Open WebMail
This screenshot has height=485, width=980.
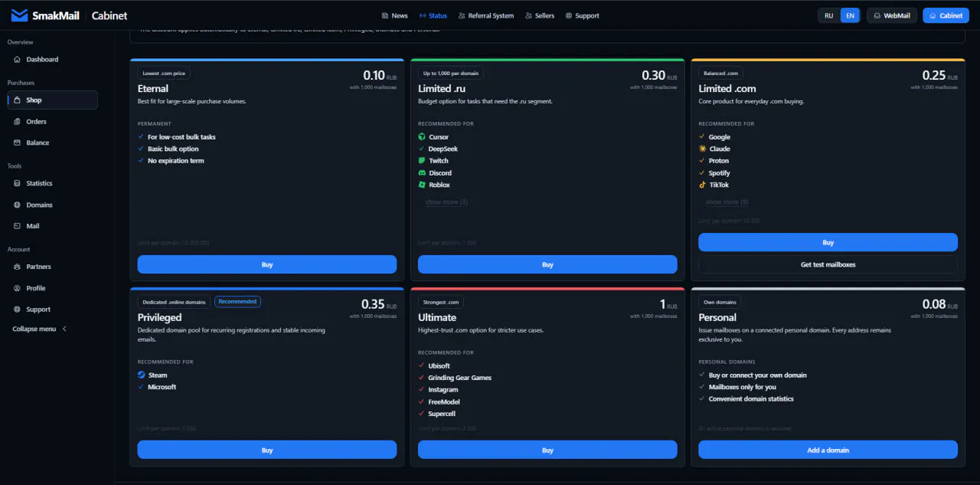tap(892, 15)
